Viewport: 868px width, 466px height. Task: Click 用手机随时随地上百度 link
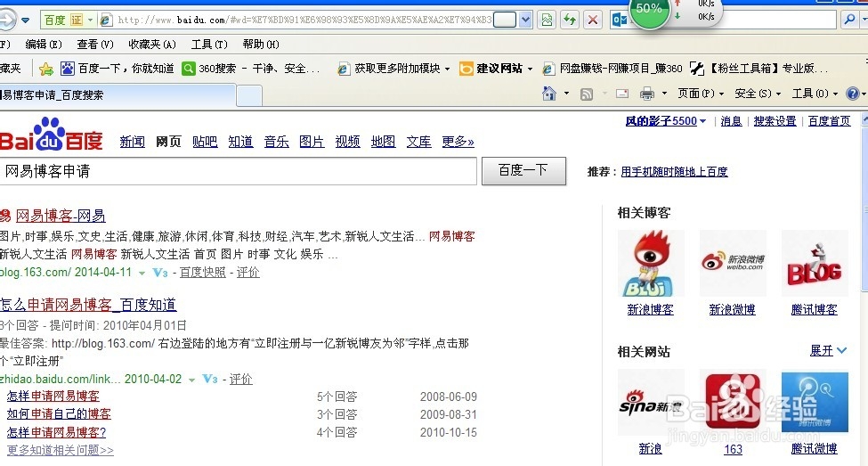[674, 172]
